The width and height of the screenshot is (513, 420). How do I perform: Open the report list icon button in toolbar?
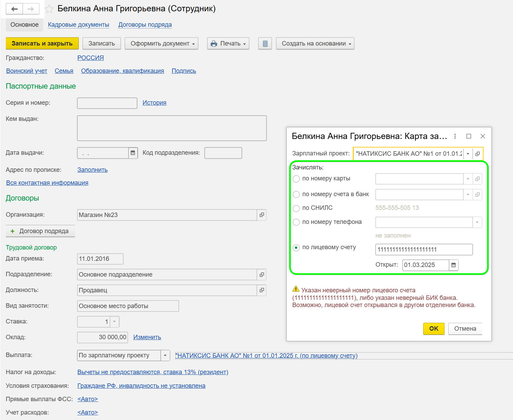265,43
